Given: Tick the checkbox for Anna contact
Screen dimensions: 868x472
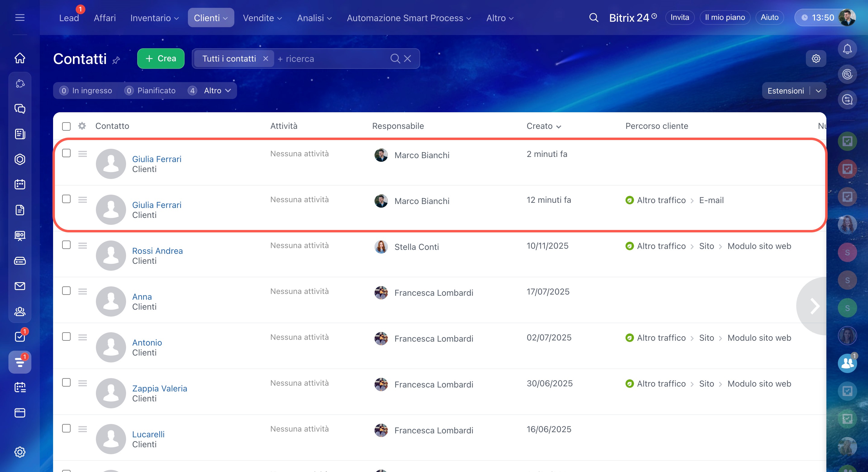Looking at the screenshot, I should click(66, 291).
